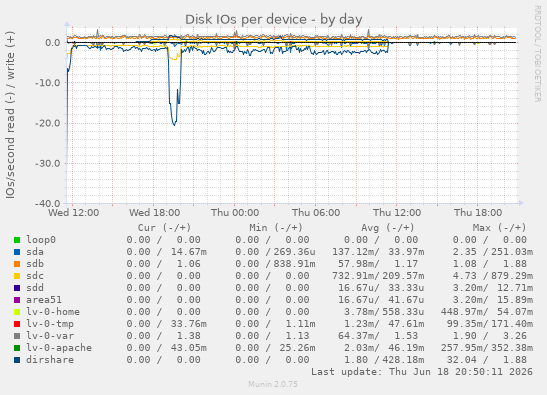Click the loop0 green legend swatch
The height and width of the screenshot is (395, 547).
coord(17,240)
